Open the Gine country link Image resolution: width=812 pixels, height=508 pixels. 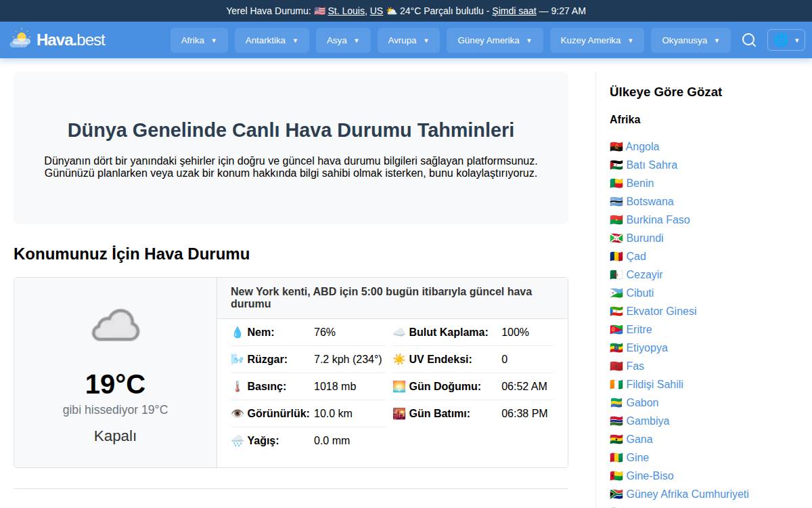pyautogui.click(x=637, y=457)
